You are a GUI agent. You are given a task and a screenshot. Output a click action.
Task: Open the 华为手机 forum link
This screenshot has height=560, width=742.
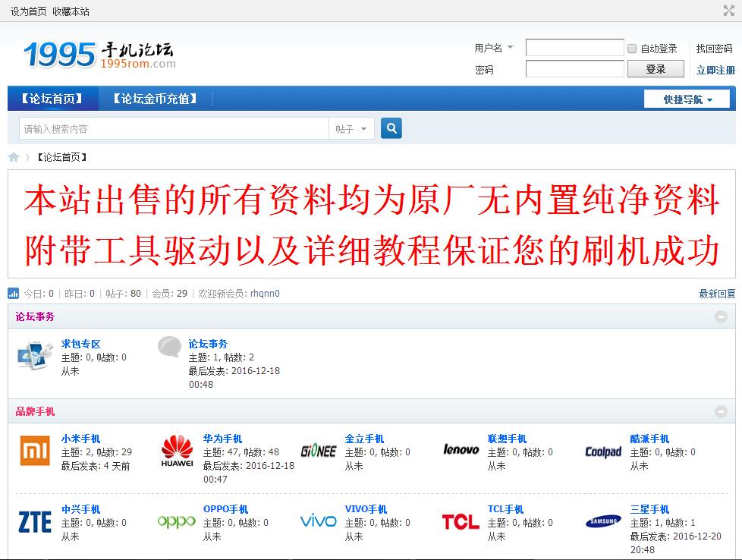click(222, 439)
